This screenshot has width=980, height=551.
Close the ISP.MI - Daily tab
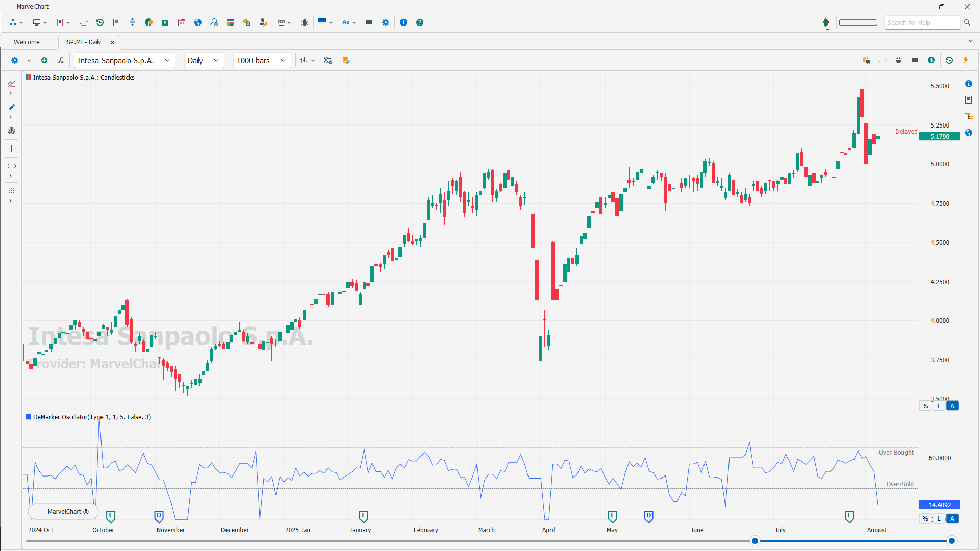pyautogui.click(x=113, y=43)
